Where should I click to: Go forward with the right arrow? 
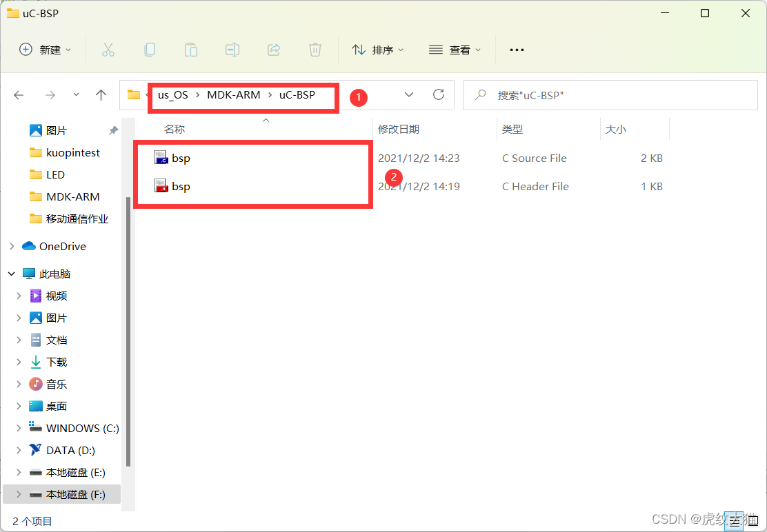pos(50,95)
